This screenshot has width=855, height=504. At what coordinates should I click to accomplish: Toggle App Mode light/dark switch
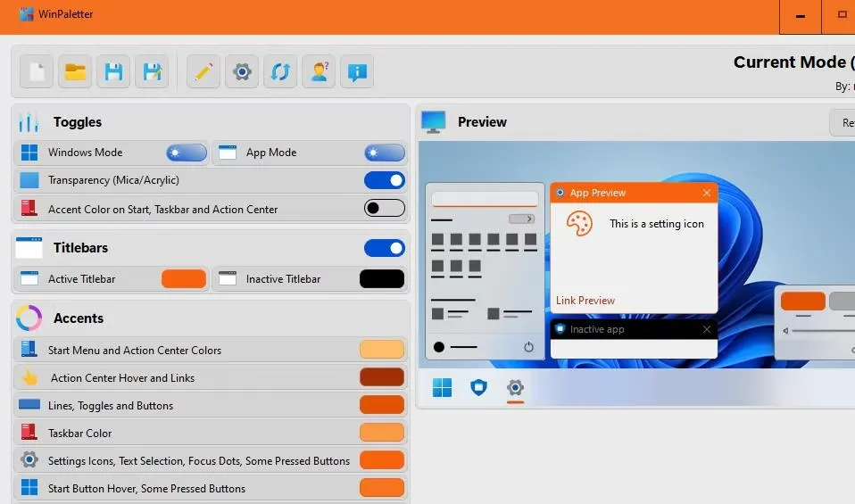click(385, 153)
